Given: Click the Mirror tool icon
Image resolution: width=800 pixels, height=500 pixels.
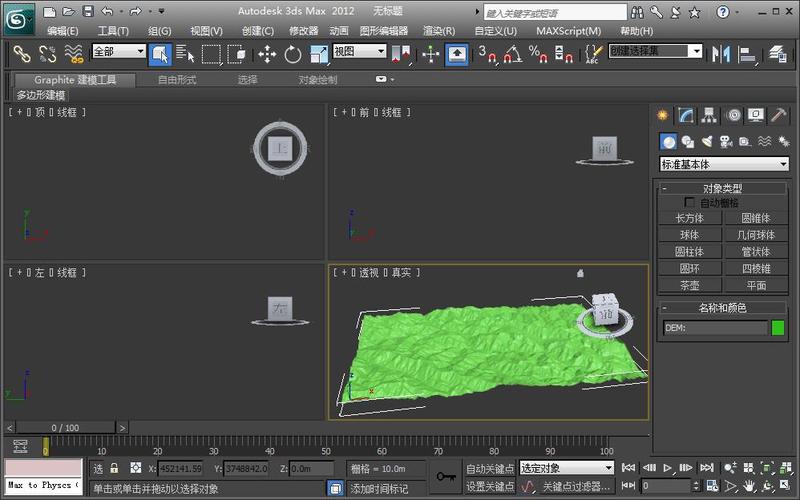Looking at the screenshot, I should click(721, 54).
